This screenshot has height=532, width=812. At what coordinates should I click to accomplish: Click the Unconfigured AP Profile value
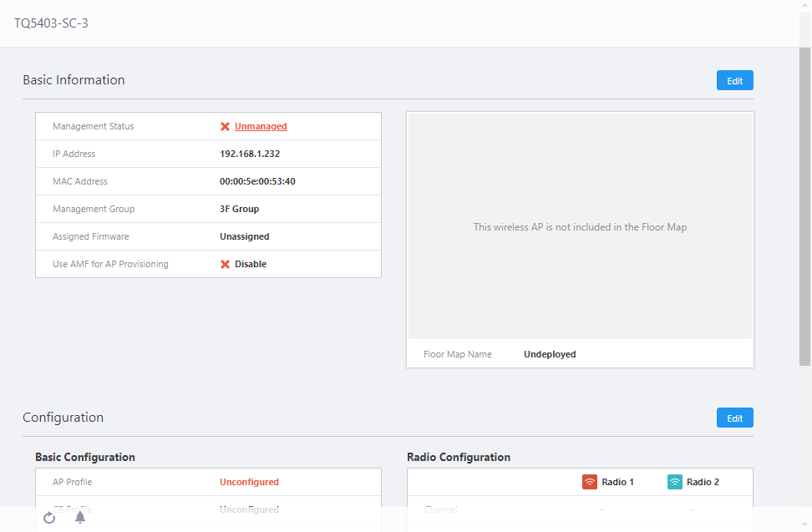coord(249,482)
